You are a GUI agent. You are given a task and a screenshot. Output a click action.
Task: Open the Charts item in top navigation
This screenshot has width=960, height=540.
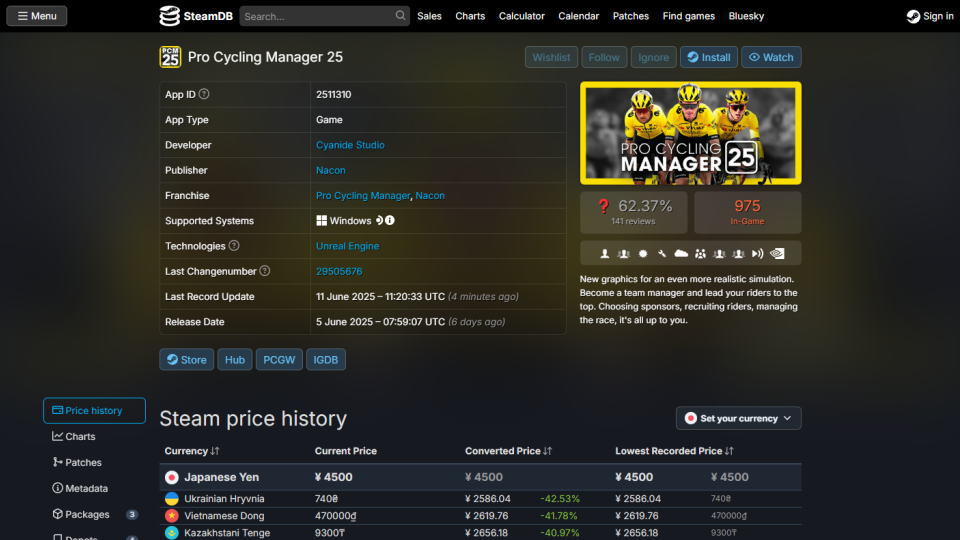470,16
